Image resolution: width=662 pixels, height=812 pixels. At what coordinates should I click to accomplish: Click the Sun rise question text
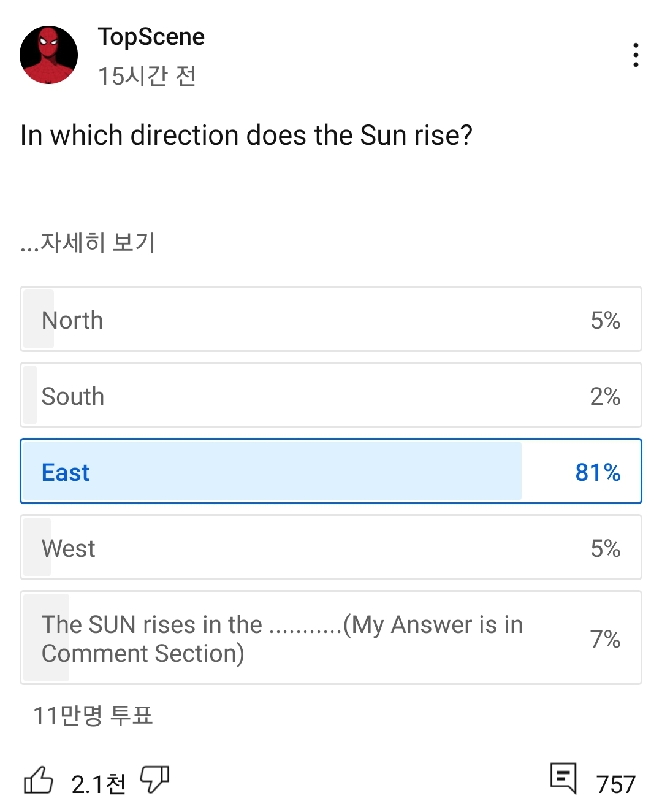click(246, 136)
